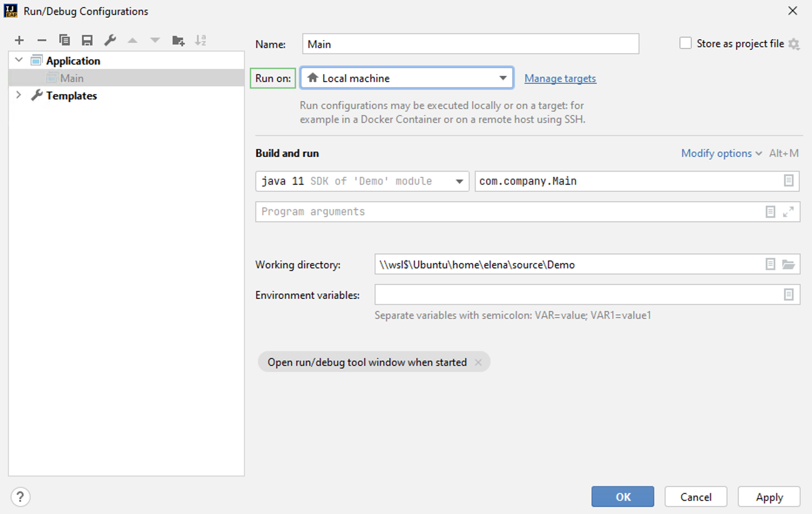Edit templates via the wrench toolbar icon
This screenshot has width=812, height=514.
110,41
